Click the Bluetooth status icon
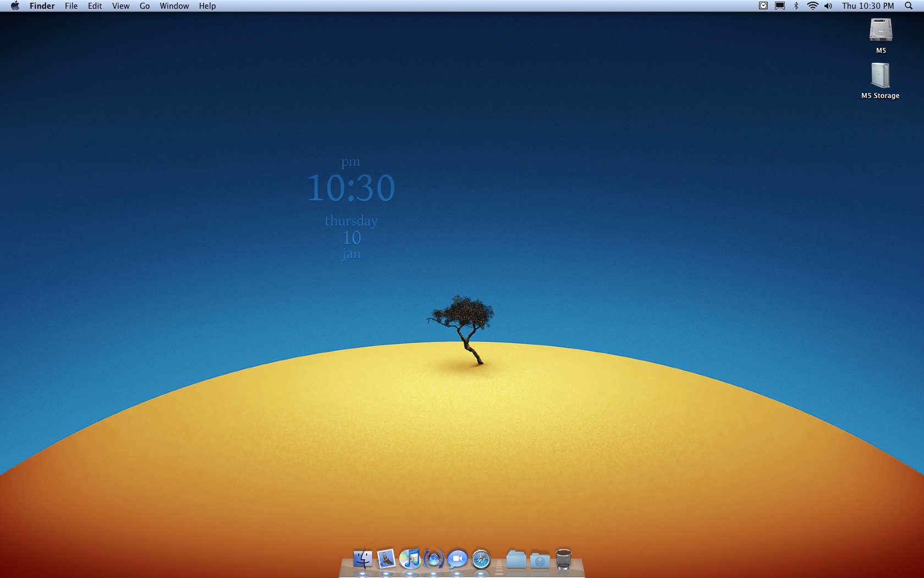Screen dimensions: 924x578 pos(796,6)
